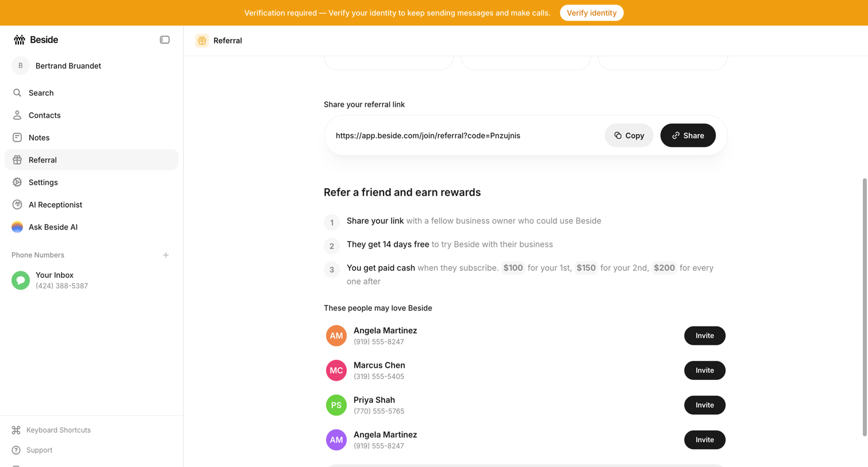Click the $100 reward badge
The image size is (868, 467).
tap(513, 268)
